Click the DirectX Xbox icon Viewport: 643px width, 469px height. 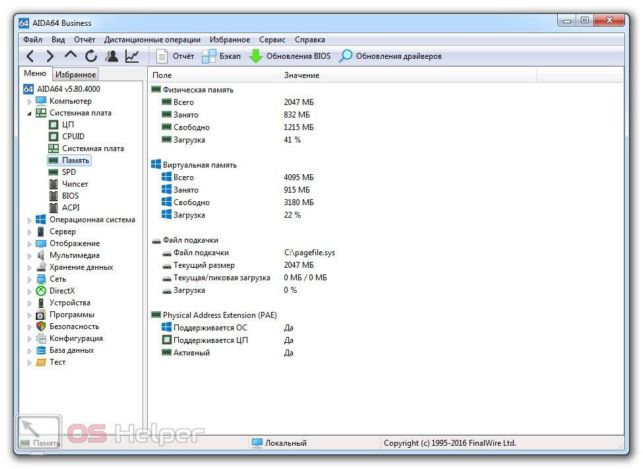coord(41,291)
